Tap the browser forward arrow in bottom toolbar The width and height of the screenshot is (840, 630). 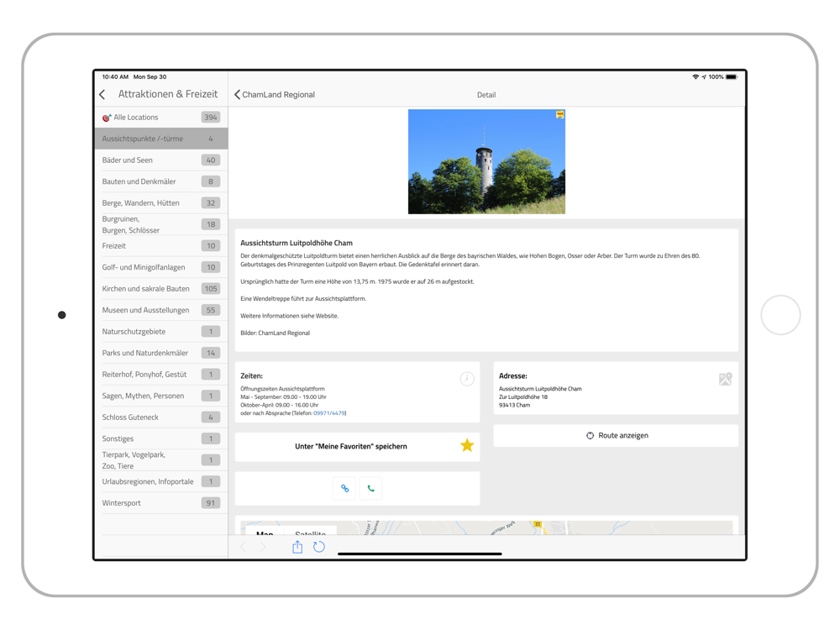coord(262,547)
